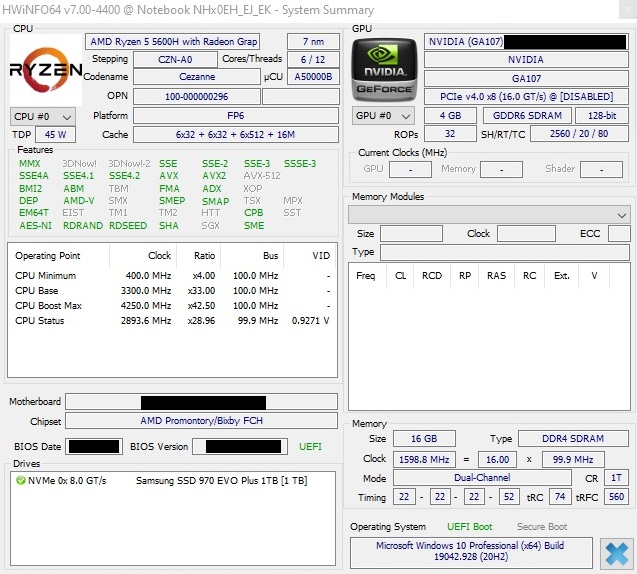Screen dimensions: 637x574
Task: Click the Freq column header in memory table
Action: [x=368, y=275]
